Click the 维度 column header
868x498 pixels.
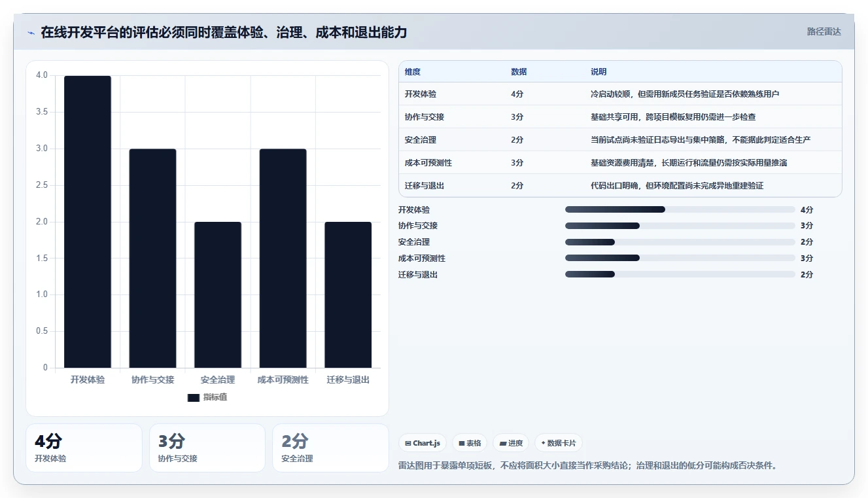(413, 72)
